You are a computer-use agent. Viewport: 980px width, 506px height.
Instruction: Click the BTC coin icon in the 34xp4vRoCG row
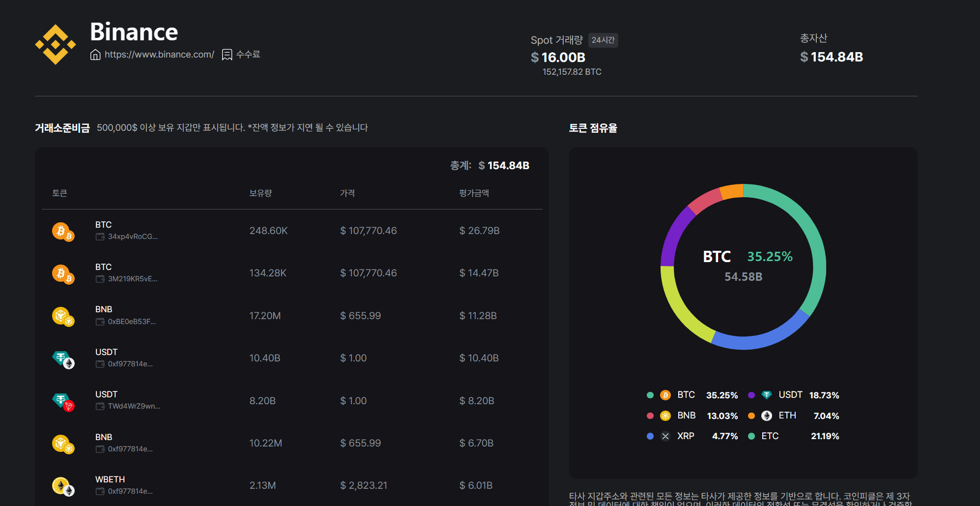pos(63,231)
